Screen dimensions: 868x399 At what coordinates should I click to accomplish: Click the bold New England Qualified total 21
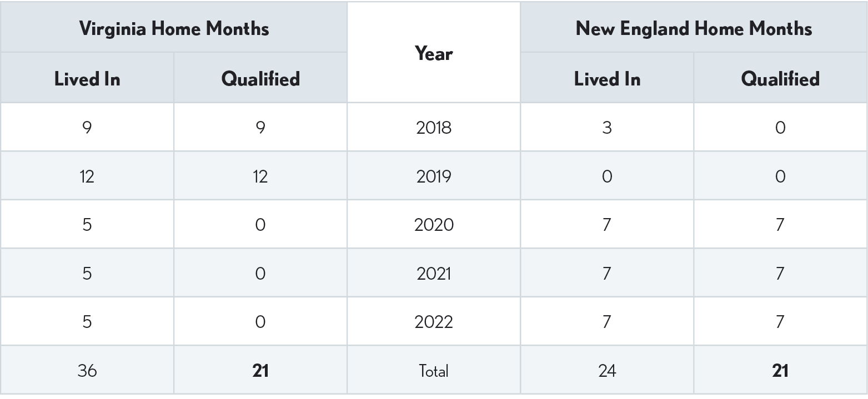(x=780, y=371)
